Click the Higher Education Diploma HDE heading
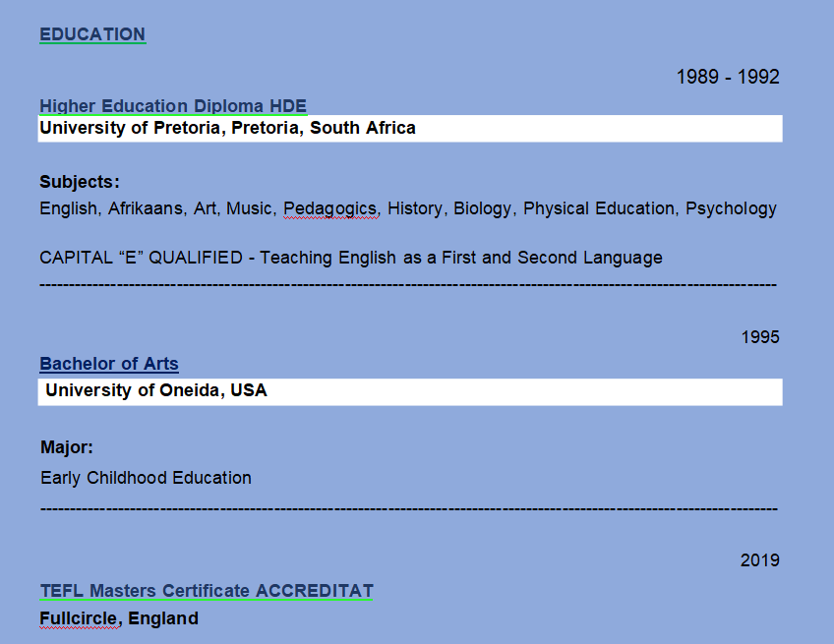834x644 pixels. 173,106
